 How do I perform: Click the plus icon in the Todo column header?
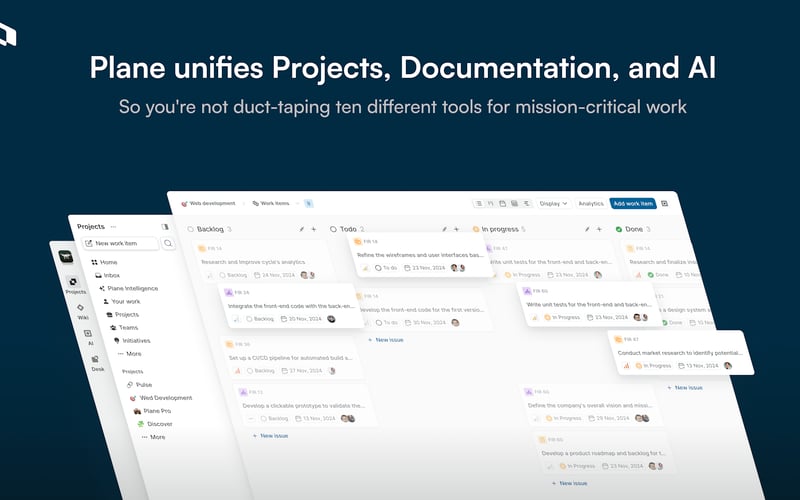[457, 229]
